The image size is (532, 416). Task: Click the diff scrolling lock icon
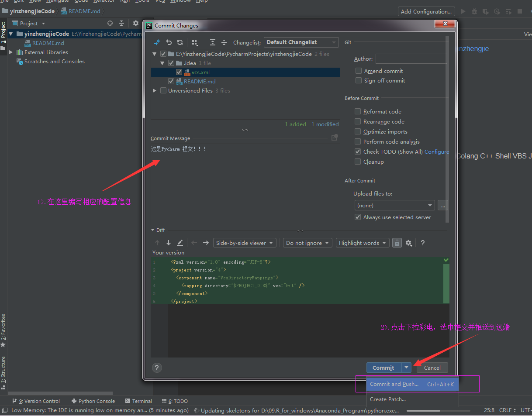coord(397,243)
